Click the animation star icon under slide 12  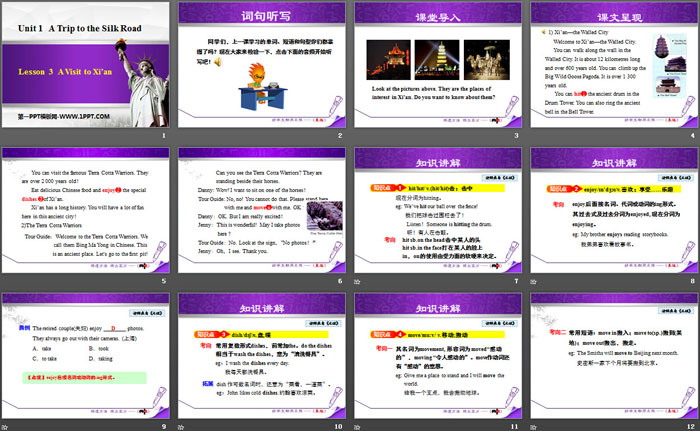(x=533, y=427)
